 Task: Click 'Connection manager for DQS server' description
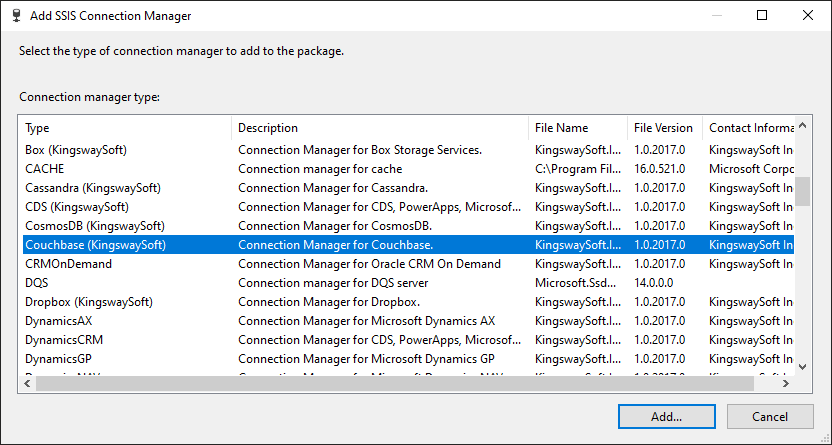point(333,283)
